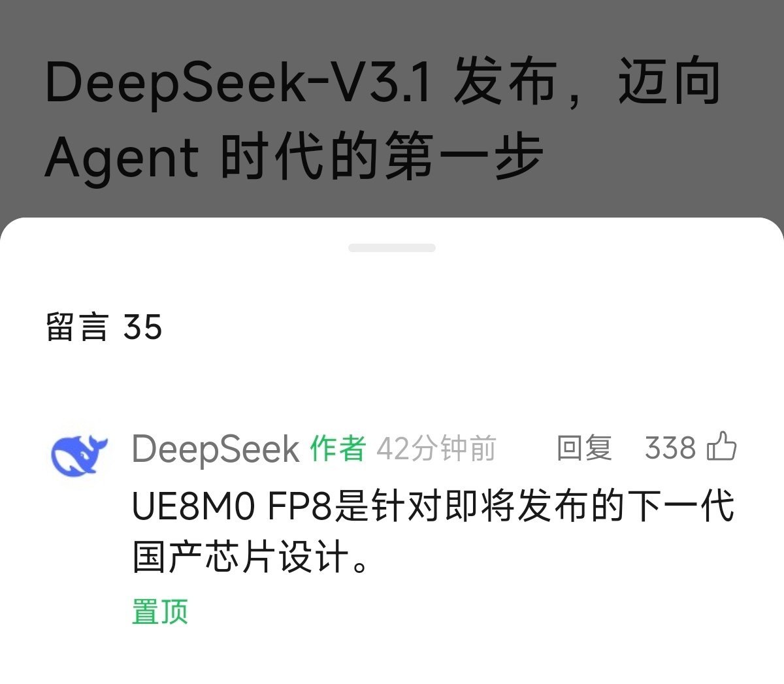Tap the word "迈向" in dimmed headline
Viewport: 784px width, 684px height.
[x=670, y=82]
